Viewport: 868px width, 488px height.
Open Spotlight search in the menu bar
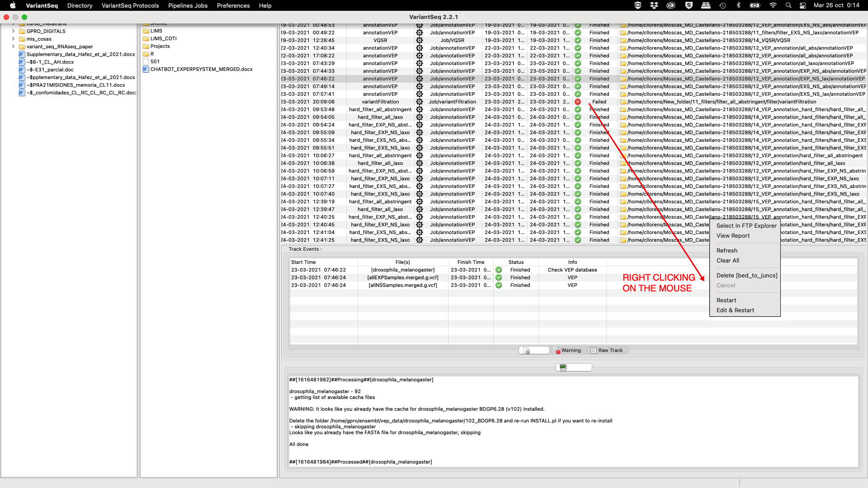[x=788, y=5]
